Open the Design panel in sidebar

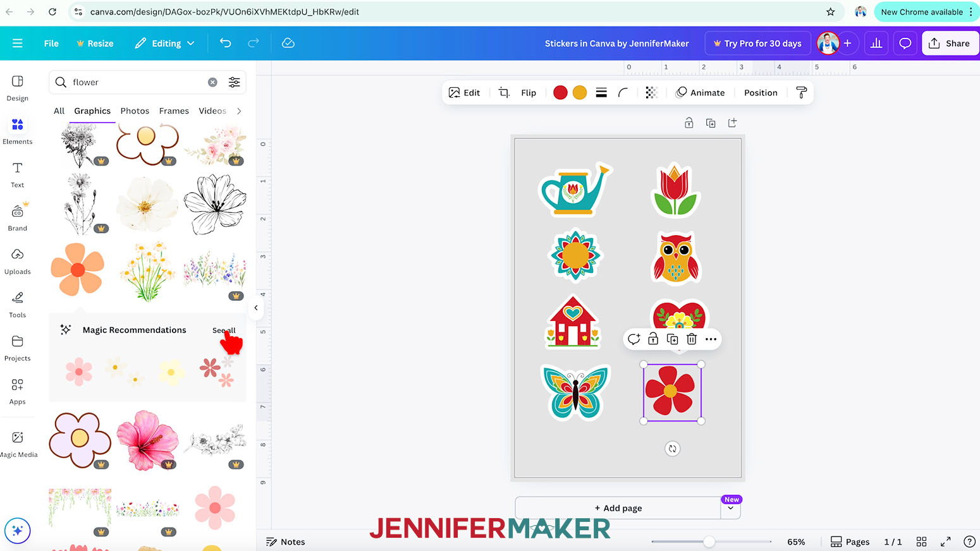pyautogui.click(x=17, y=88)
